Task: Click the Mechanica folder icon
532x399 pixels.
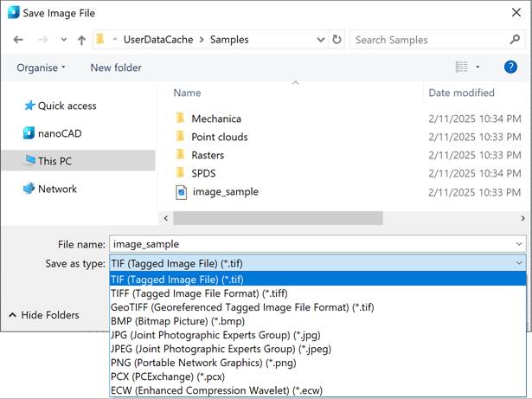Action: coord(181,119)
